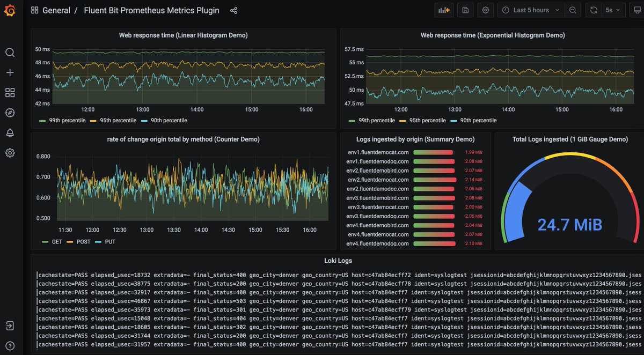Open the Search dashboards icon in sidebar
Viewport: 644px width, 355px height.
tap(10, 53)
